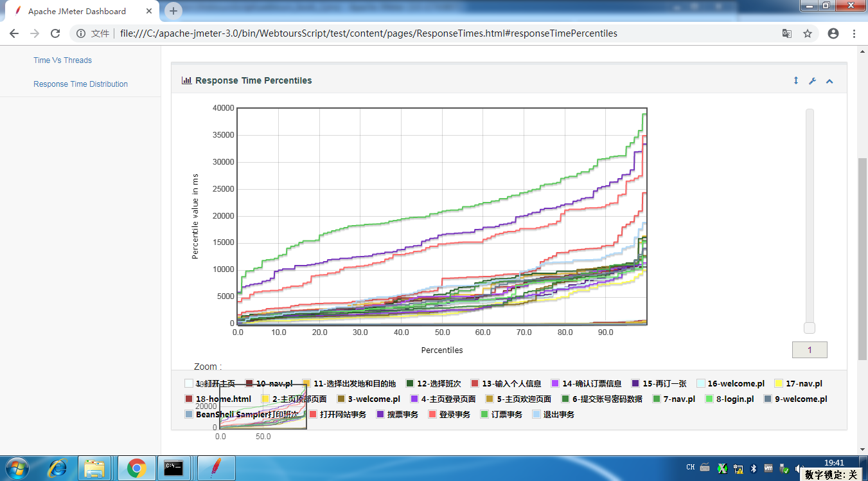Open a new browser tab
This screenshot has height=481, width=868.
(x=173, y=11)
